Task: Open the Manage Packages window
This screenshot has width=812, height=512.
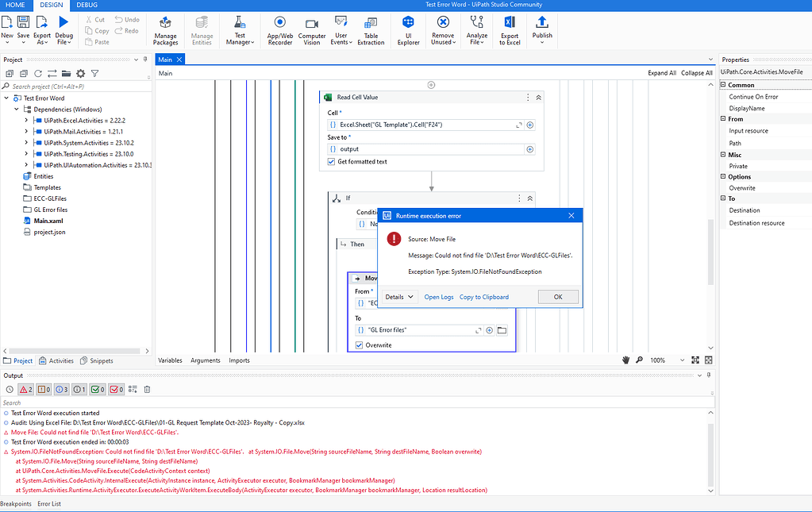Action: click(164, 30)
